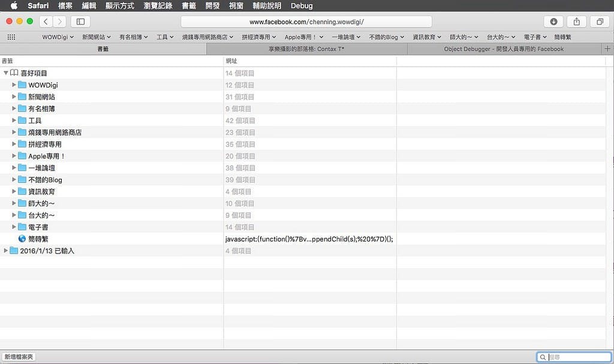Open the 工具 dropdown in favorites bar
This screenshot has height=364, width=614.
click(165, 37)
